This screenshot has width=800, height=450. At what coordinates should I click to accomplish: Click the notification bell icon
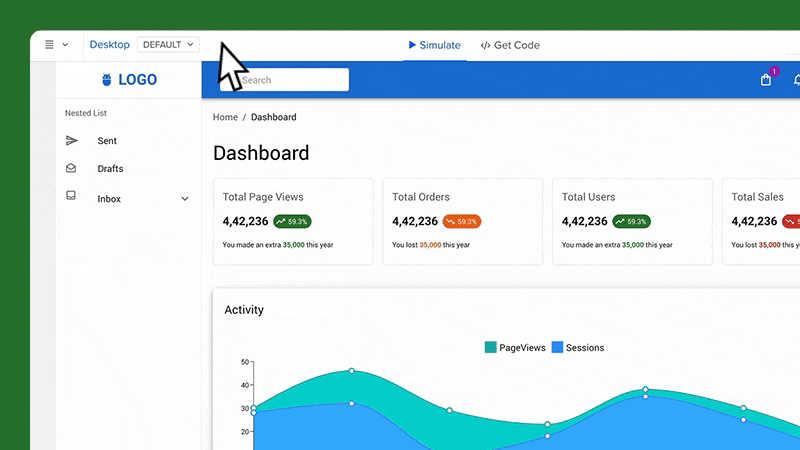click(796, 80)
